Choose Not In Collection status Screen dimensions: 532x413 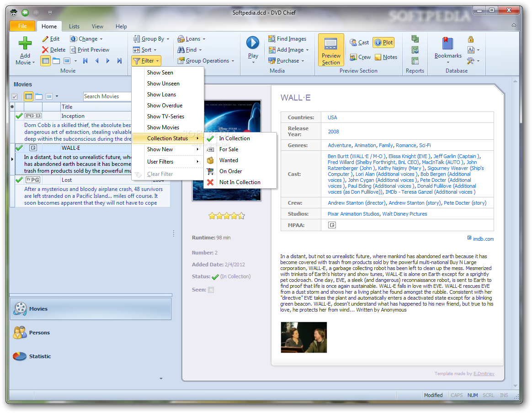pos(240,182)
